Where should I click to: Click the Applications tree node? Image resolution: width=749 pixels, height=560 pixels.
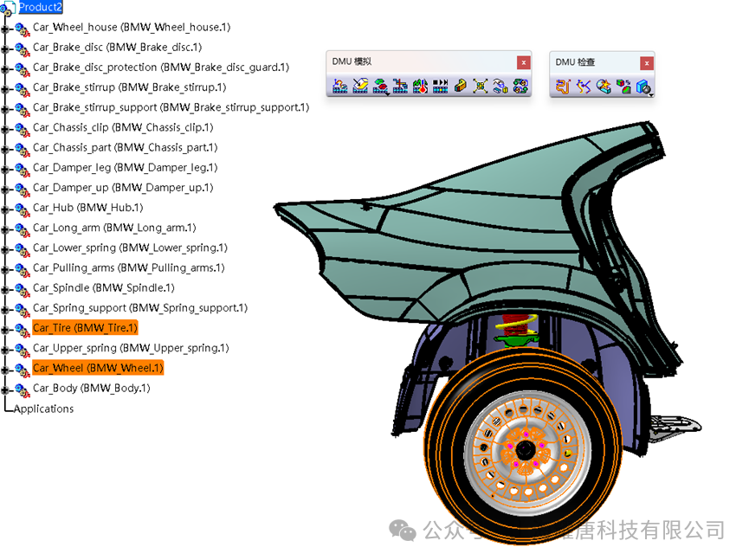(x=43, y=409)
